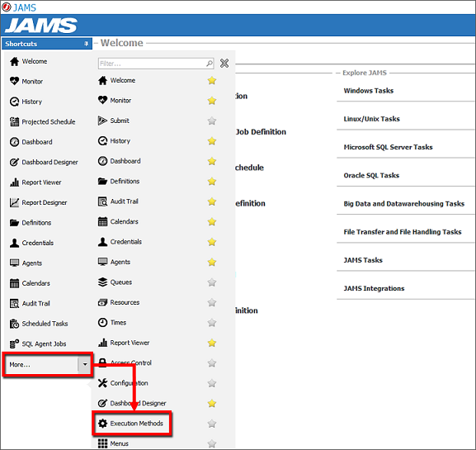Open Windows Tasks link
This screenshot has width=476, height=450.
(369, 91)
